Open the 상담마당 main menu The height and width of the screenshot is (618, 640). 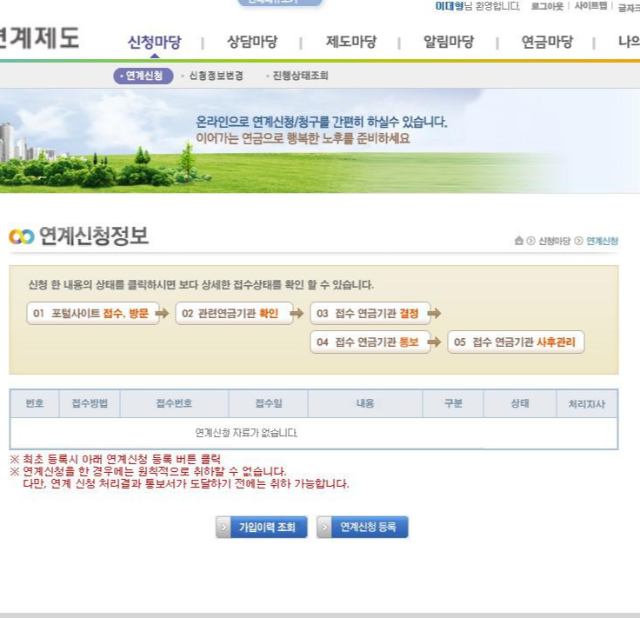click(x=252, y=42)
